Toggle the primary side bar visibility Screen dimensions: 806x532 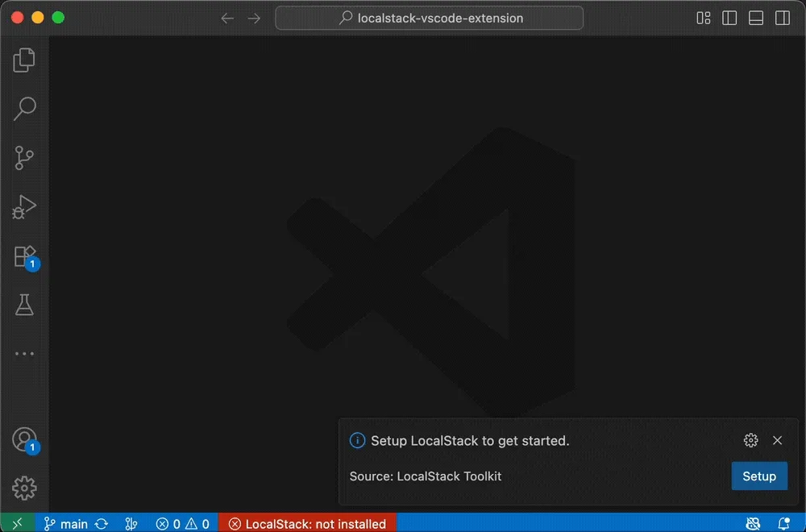click(x=729, y=17)
